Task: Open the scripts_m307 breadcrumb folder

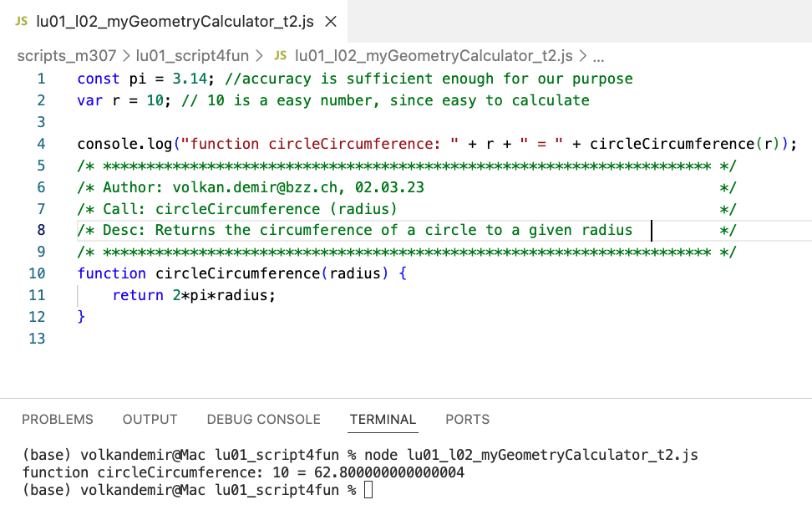Action: (x=68, y=56)
